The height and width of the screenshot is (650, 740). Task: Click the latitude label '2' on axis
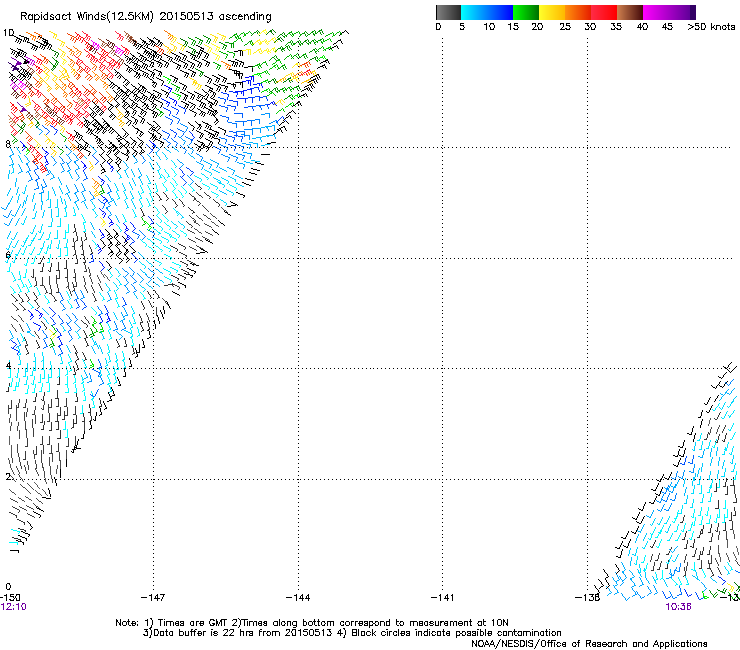(x=8, y=476)
